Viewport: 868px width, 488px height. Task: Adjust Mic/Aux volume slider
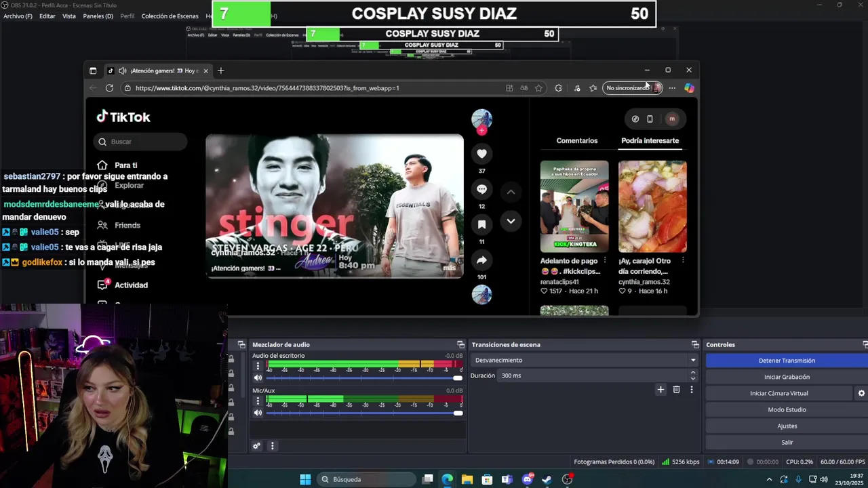[x=364, y=413]
